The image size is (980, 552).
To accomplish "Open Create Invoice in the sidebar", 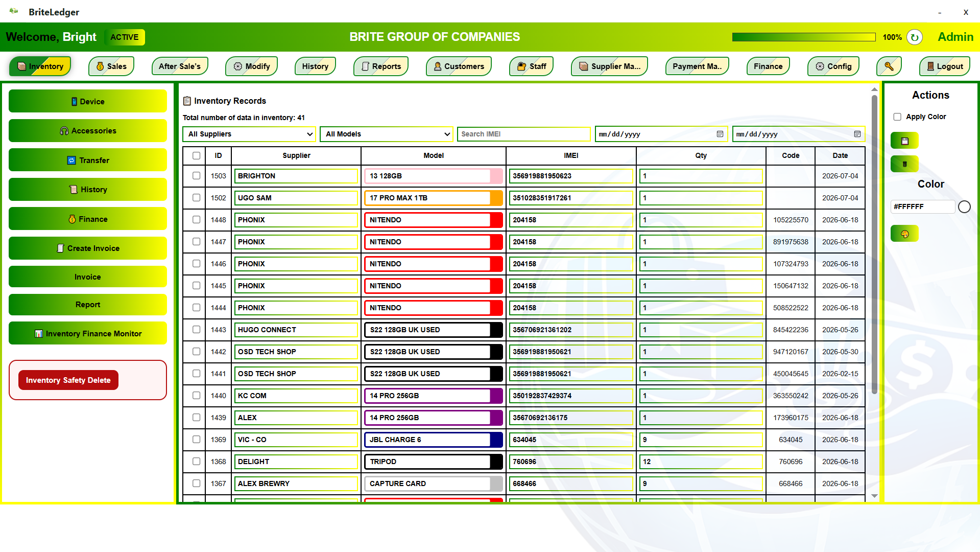I will pyautogui.click(x=88, y=248).
